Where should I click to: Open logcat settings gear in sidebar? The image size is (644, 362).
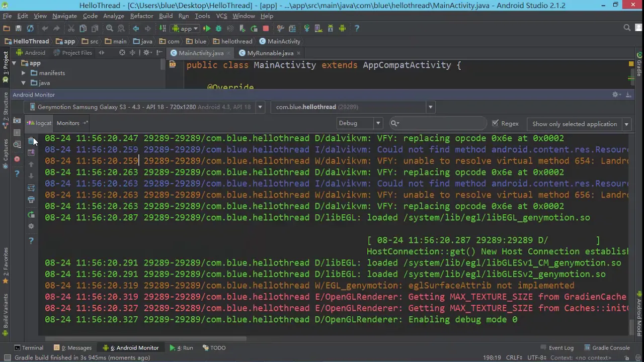(31, 226)
